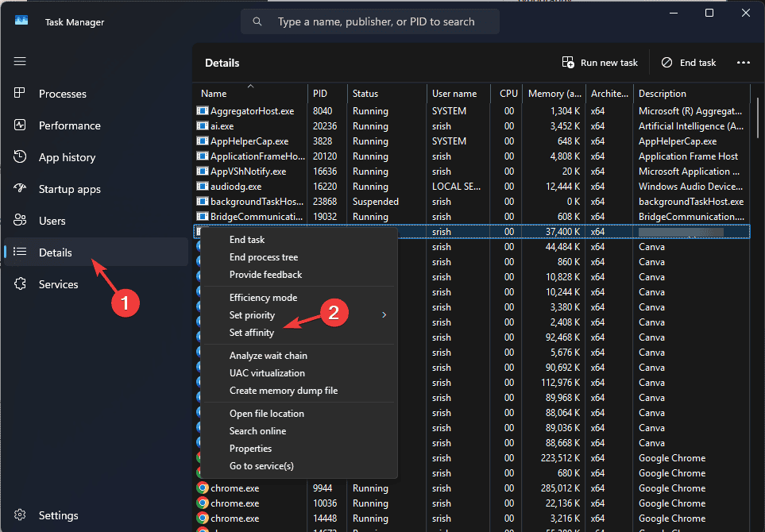Sort by the CPU column header

[x=508, y=93]
